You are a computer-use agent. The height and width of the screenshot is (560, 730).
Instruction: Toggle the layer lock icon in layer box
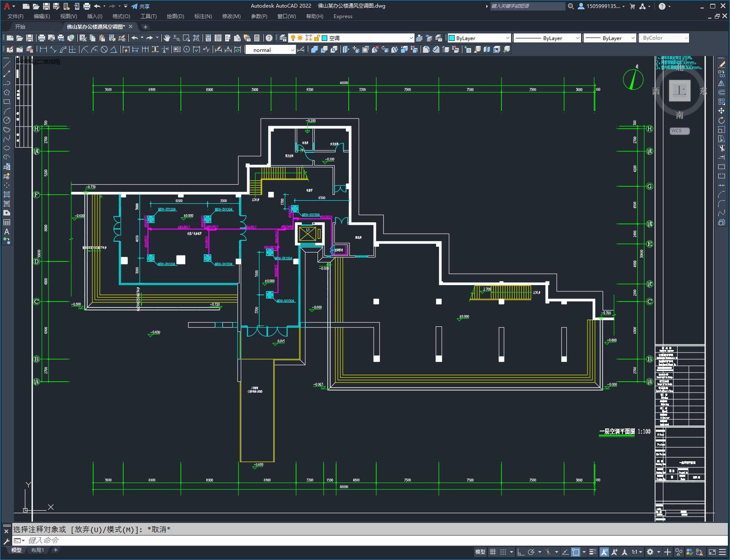[317, 38]
